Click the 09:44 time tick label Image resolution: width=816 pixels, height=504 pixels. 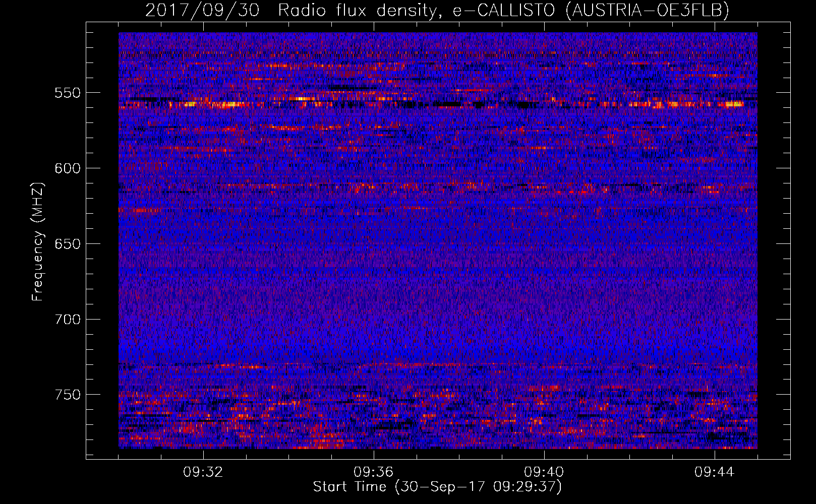[x=715, y=472]
